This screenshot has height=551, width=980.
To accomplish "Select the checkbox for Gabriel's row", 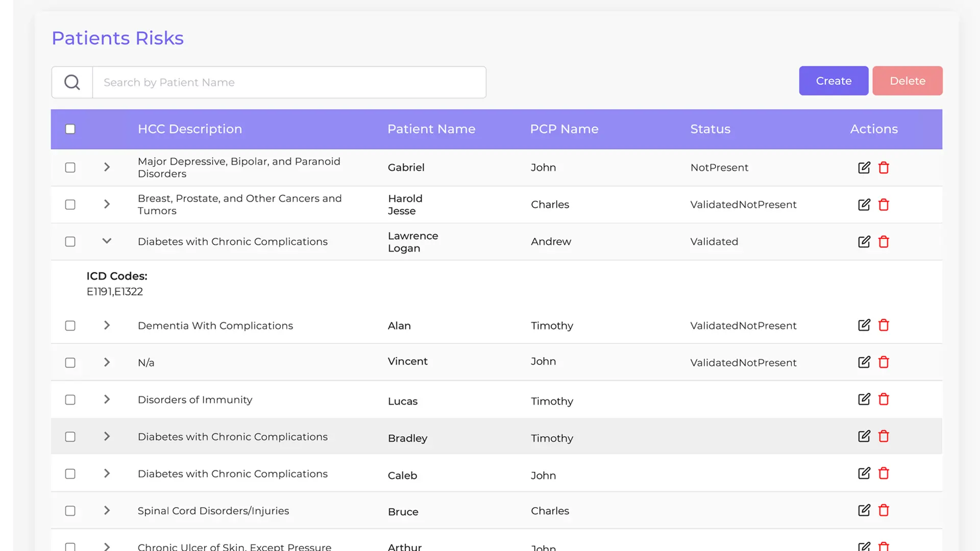I will 70,167.
